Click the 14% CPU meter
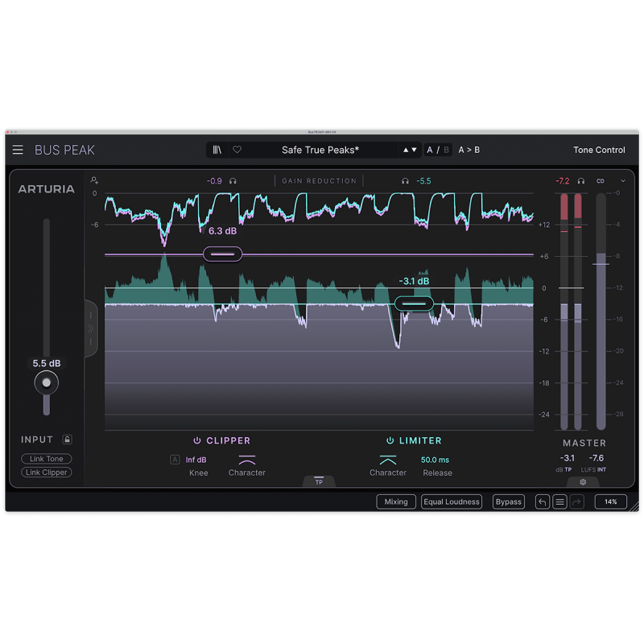The image size is (644, 644). pyautogui.click(x=611, y=502)
